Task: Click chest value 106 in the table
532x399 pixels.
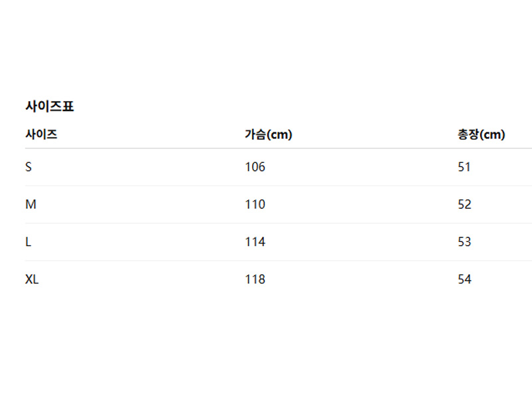Action: coord(255,167)
